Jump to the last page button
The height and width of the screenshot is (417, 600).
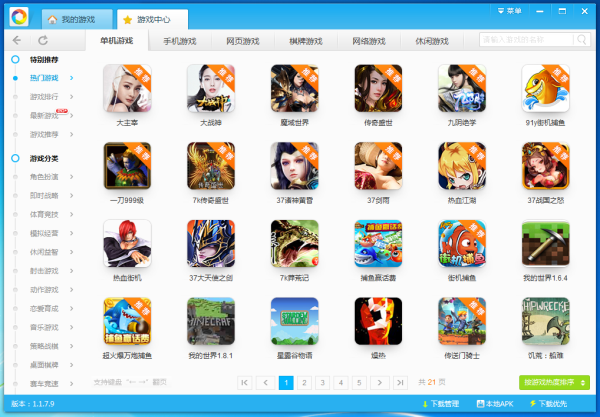tap(400, 382)
